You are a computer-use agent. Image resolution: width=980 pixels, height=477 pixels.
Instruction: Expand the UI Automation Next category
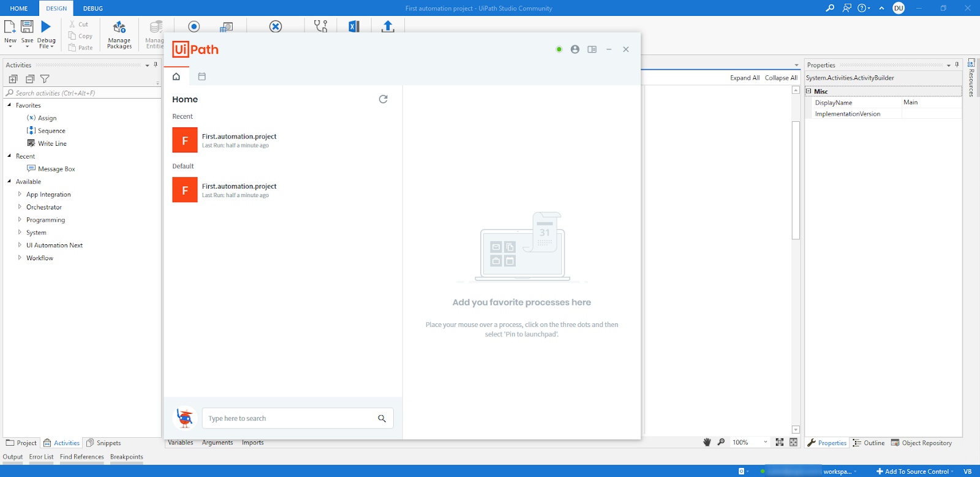(x=20, y=245)
